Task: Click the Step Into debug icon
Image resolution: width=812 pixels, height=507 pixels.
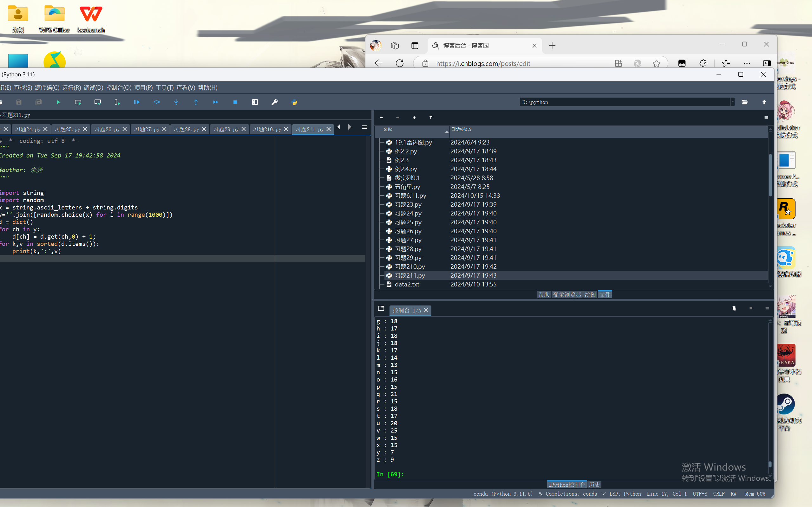Action: 176,102
